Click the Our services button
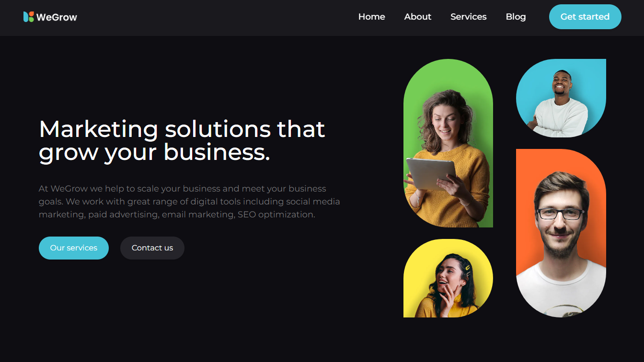The height and width of the screenshot is (362, 644). [74, 248]
